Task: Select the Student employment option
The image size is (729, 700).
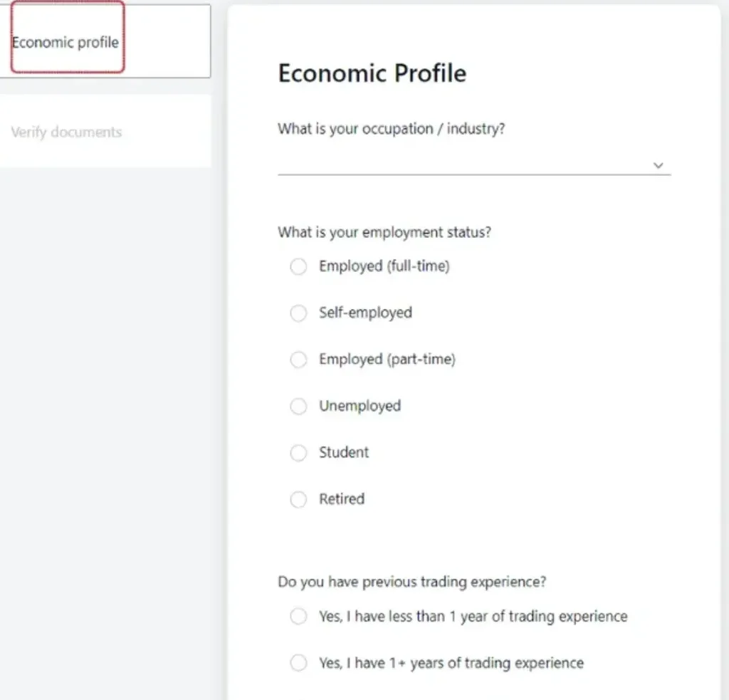Action: 298,453
